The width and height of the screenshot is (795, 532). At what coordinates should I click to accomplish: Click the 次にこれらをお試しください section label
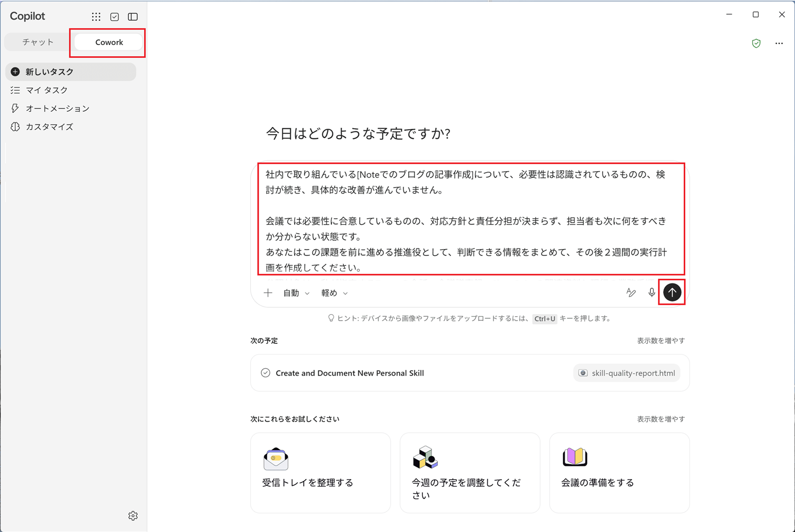295,419
